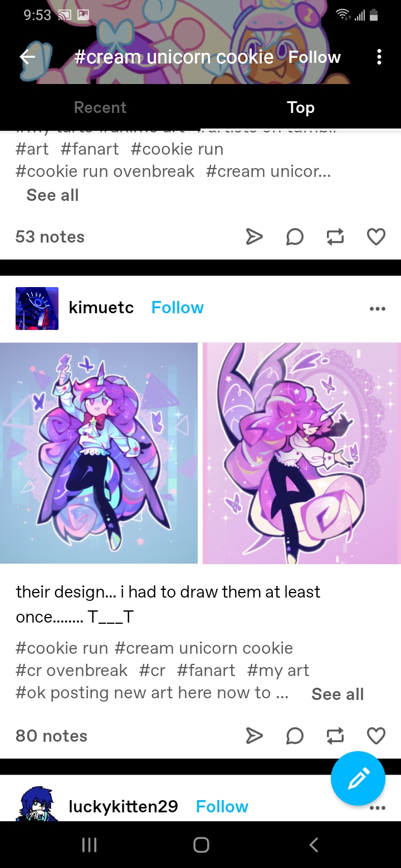Switch to the Recent tab
This screenshot has height=868, width=401.
[x=100, y=107]
